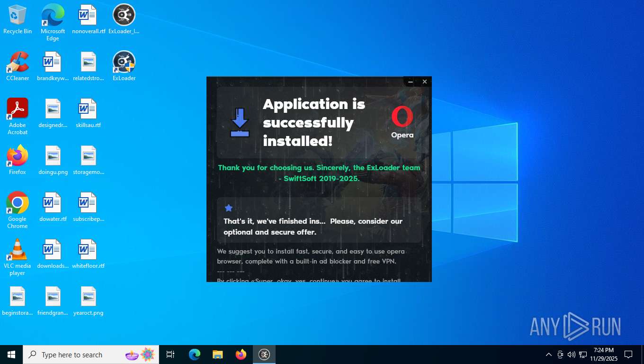Open Task View from the taskbar
The image size is (644, 364).
pos(170,355)
